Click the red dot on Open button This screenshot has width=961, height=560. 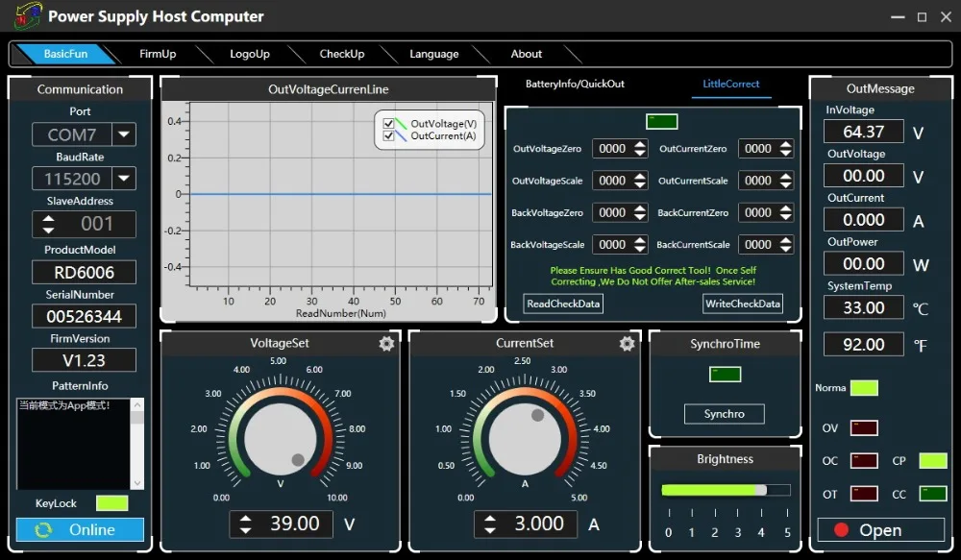[x=842, y=530]
